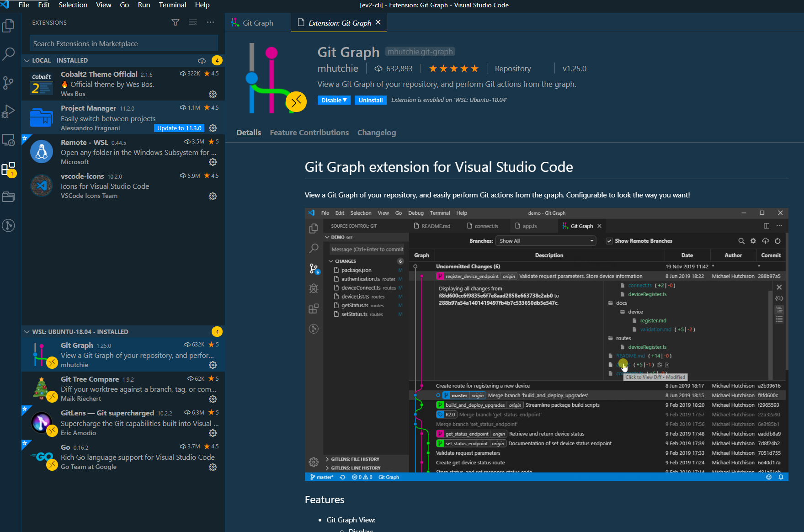Clear extensions search results icon

[193, 22]
